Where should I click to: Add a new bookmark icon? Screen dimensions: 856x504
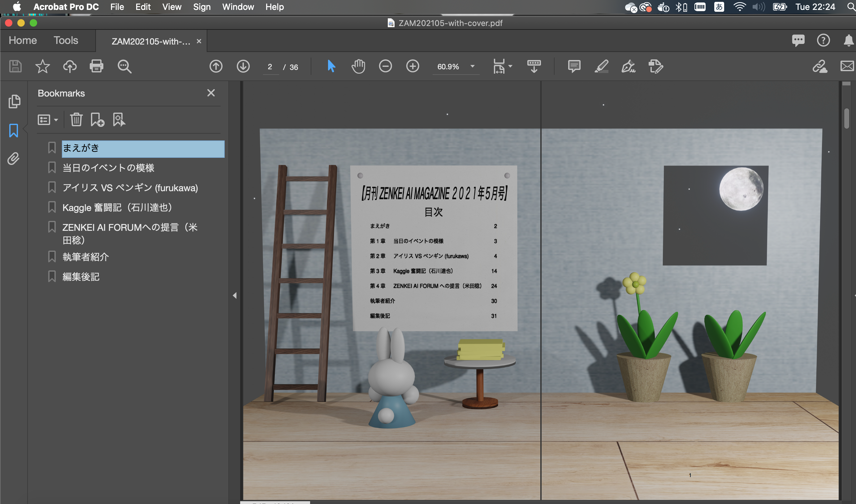pyautogui.click(x=97, y=119)
